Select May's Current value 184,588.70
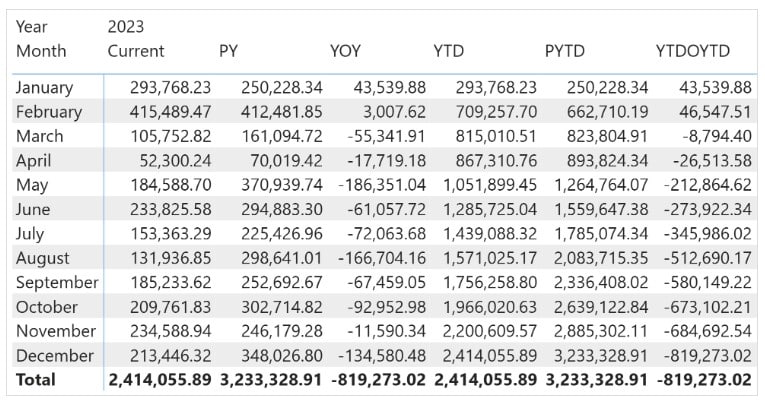Viewport: 765px width, 406px height. point(171,185)
